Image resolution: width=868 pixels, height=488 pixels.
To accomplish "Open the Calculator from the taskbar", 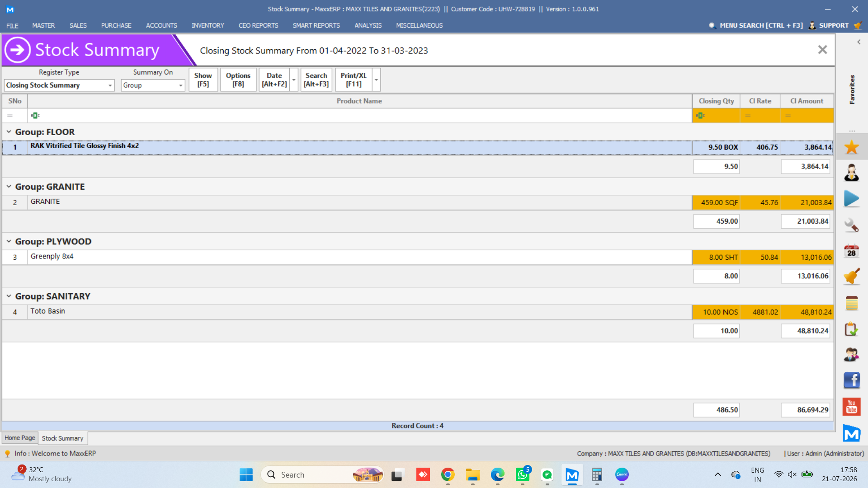I will pos(597,475).
